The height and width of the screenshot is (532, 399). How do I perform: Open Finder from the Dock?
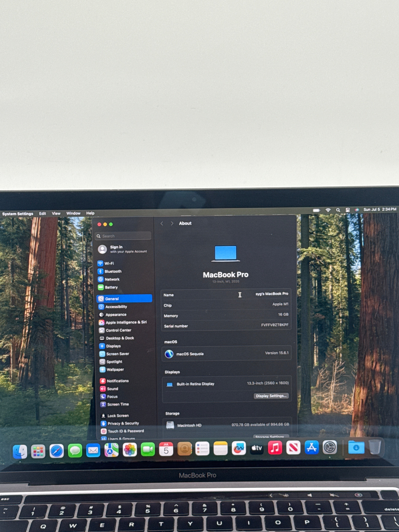20,451
